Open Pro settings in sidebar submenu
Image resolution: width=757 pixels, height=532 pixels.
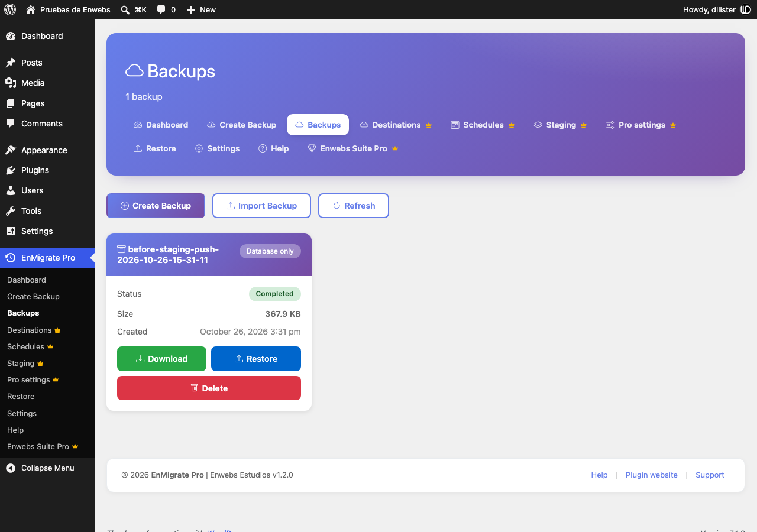pos(33,379)
